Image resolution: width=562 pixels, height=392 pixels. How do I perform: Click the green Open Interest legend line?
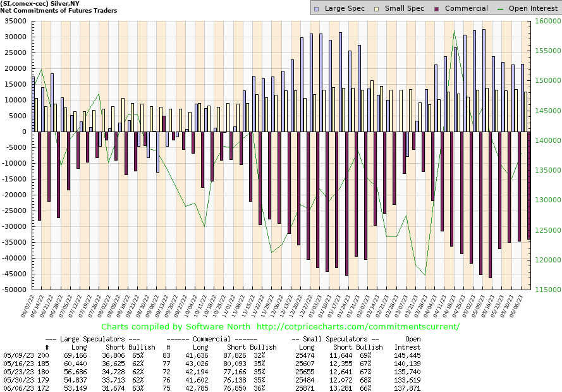(503, 8)
